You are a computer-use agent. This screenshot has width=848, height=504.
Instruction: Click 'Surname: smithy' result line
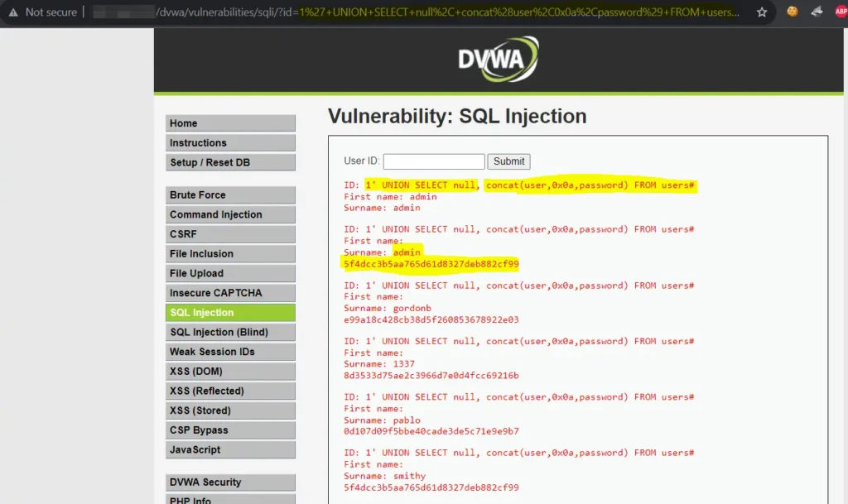point(384,476)
